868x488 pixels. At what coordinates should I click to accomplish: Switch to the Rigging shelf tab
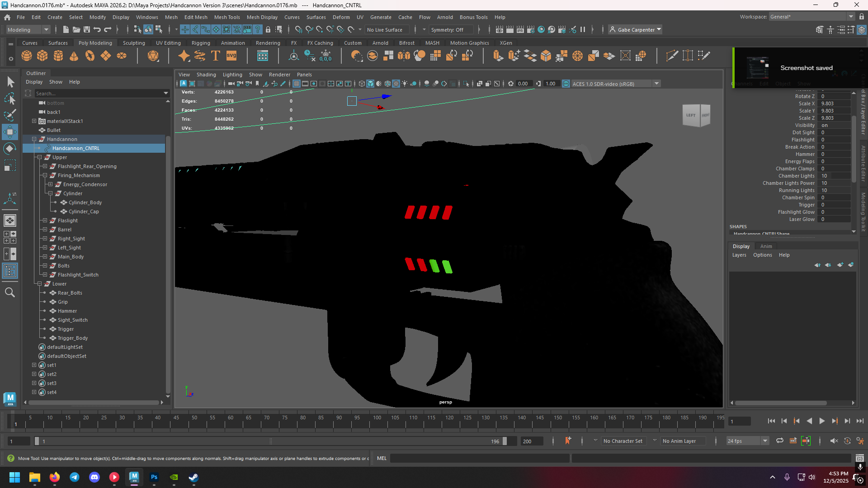[201, 43]
